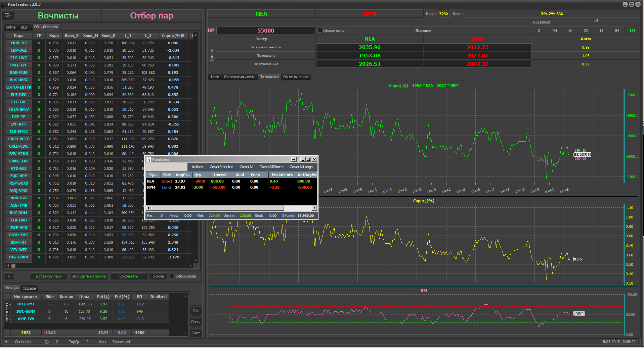
Task: Select the CNP-OGE pair row
Action: [x=99, y=50]
